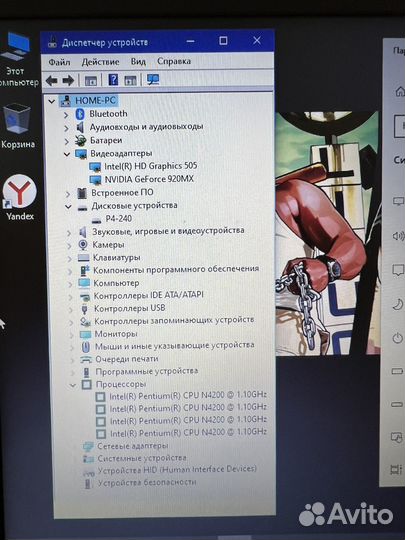Click the Батареи category icon
Screen dimensions: 405x540
click(x=81, y=141)
